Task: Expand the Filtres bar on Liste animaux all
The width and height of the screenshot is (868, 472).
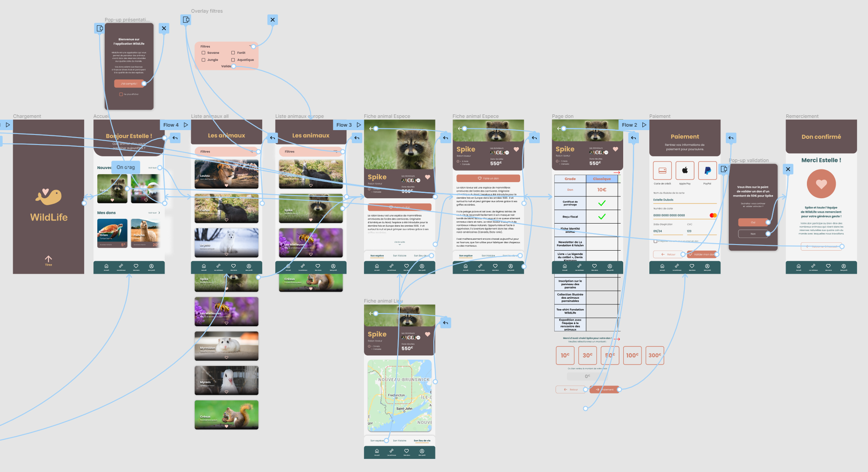Action: (x=226, y=152)
